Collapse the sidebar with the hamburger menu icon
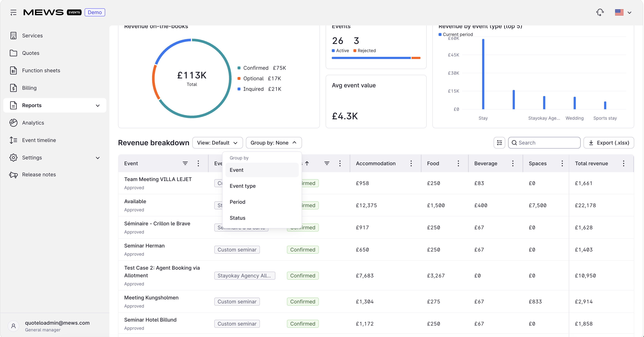This screenshot has width=644, height=337. (13, 12)
